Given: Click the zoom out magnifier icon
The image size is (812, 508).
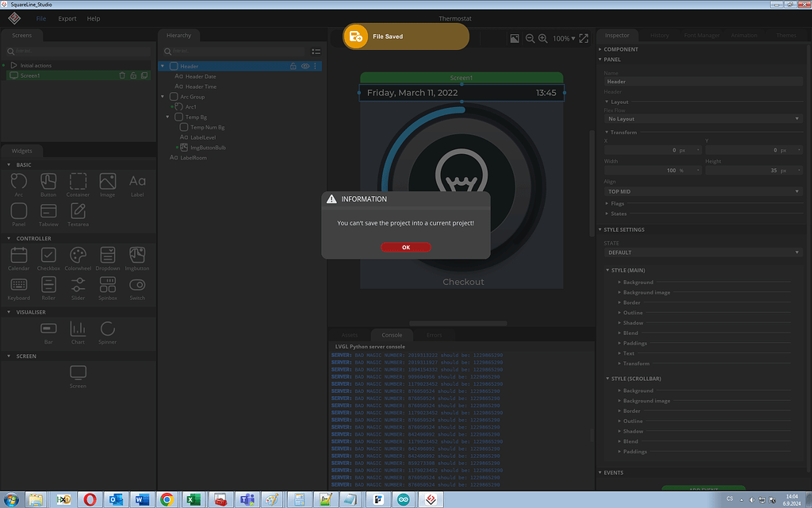Looking at the screenshot, I should point(530,38).
